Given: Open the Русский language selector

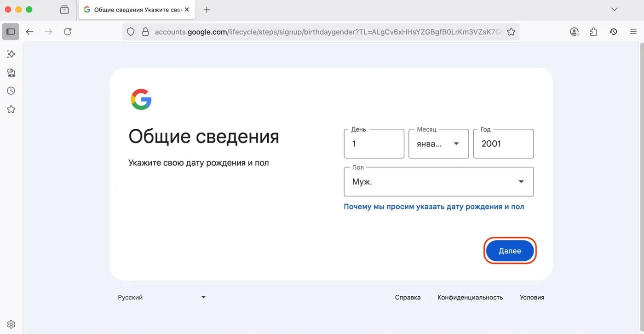Looking at the screenshot, I should [x=161, y=297].
